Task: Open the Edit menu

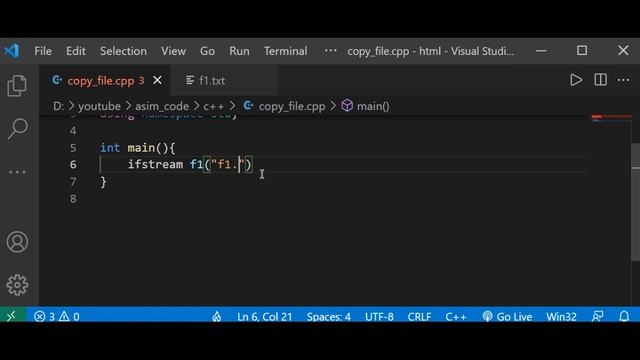Action: tap(76, 51)
